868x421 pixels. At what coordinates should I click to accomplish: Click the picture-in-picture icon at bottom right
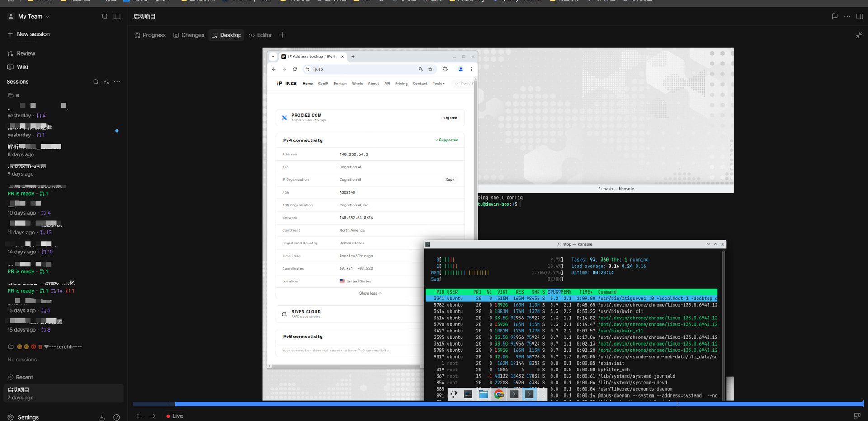click(857, 416)
